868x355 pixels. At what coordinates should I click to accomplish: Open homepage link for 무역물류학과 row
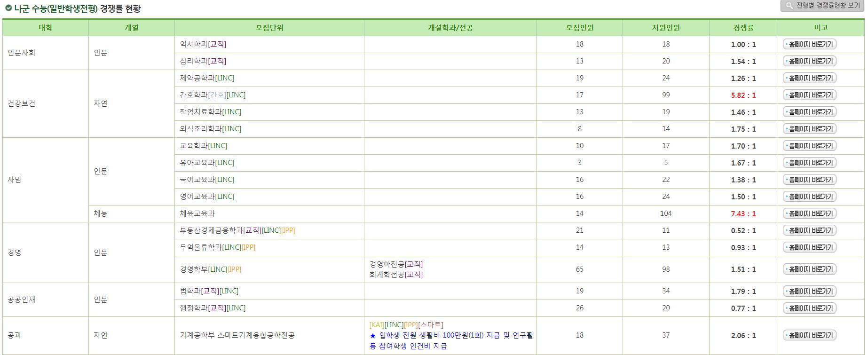[809, 247]
